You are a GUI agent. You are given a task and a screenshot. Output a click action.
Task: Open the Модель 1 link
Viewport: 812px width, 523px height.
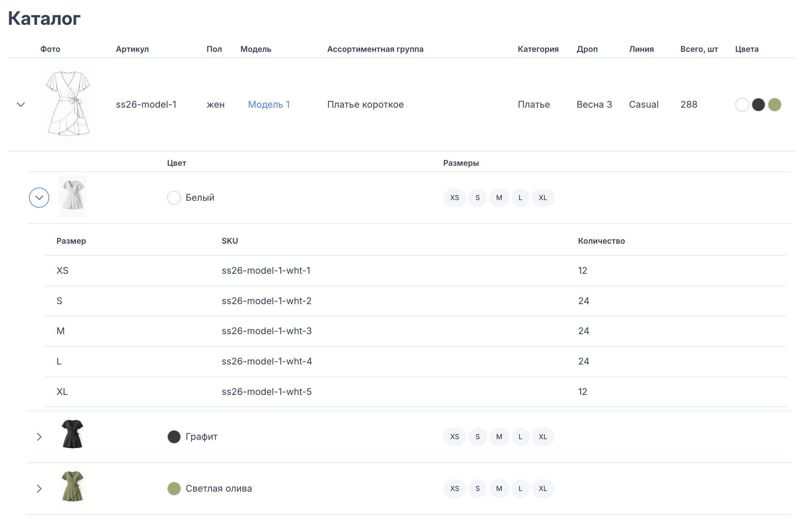[269, 105]
